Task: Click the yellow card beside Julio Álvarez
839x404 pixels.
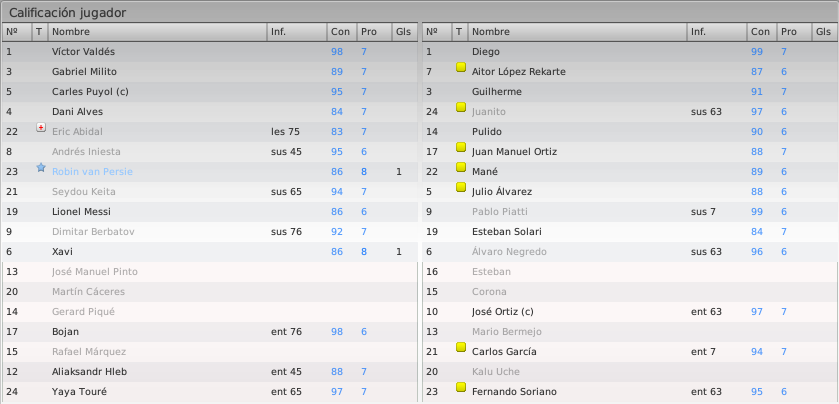Action: pyautogui.click(x=461, y=187)
